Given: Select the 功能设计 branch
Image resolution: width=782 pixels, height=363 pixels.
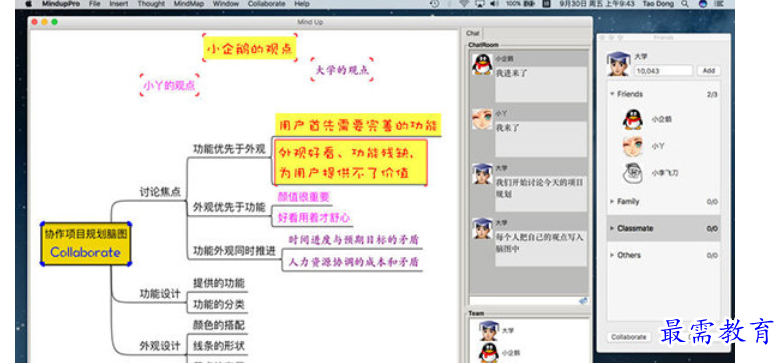Looking at the screenshot, I should click(160, 294).
